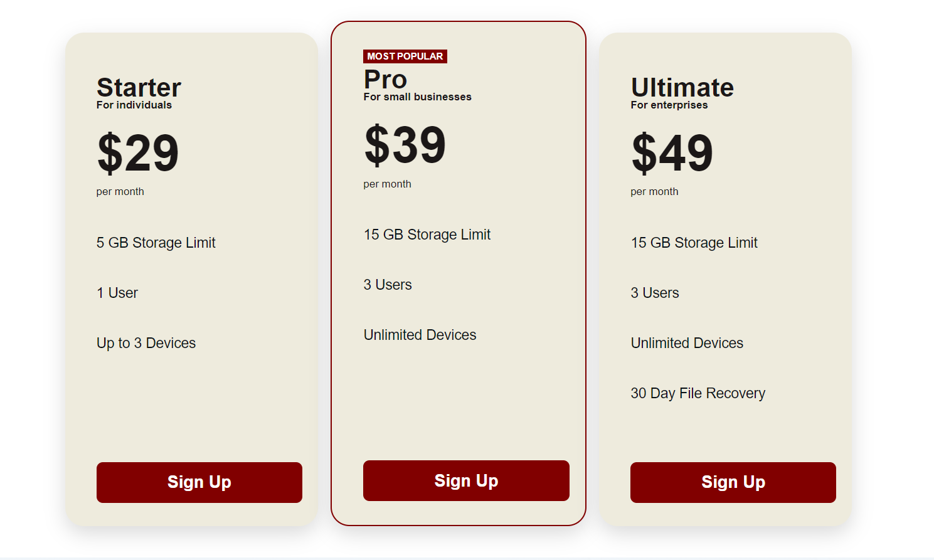The height and width of the screenshot is (560, 934).
Task: Select the Pro plan heading
Action: (385, 80)
